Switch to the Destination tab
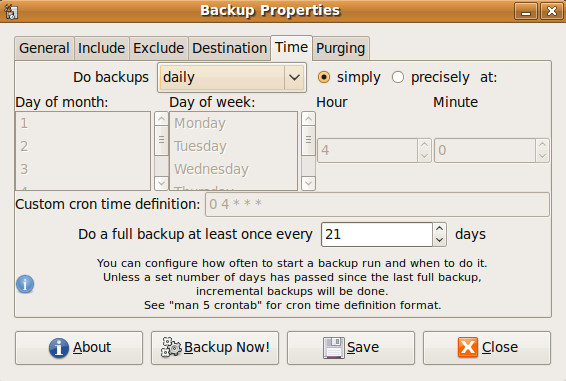This screenshot has width=566, height=381. click(230, 48)
